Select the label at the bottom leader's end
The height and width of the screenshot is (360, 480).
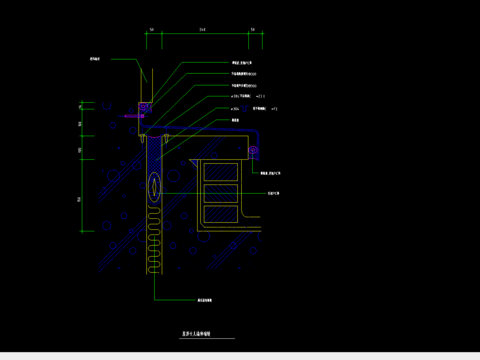[205, 300]
